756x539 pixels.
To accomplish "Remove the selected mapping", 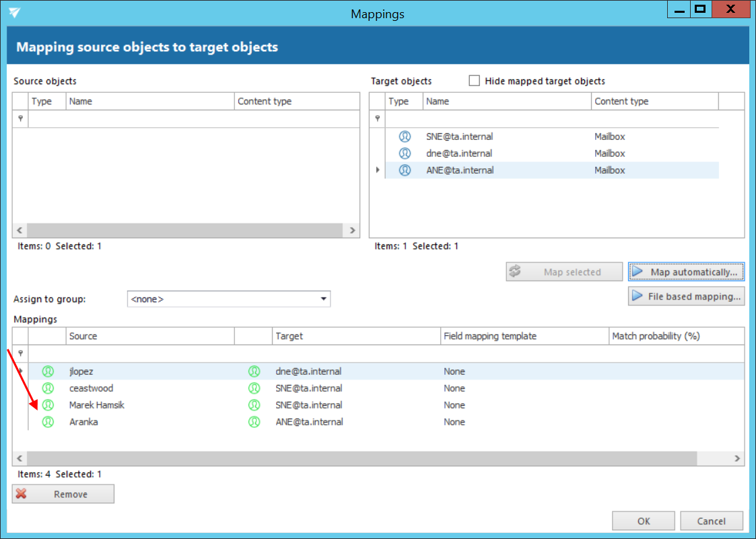I will coord(63,494).
